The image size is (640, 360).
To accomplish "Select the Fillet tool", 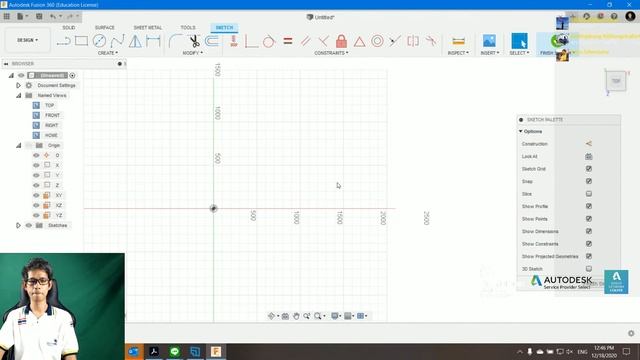I will pos(175,41).
